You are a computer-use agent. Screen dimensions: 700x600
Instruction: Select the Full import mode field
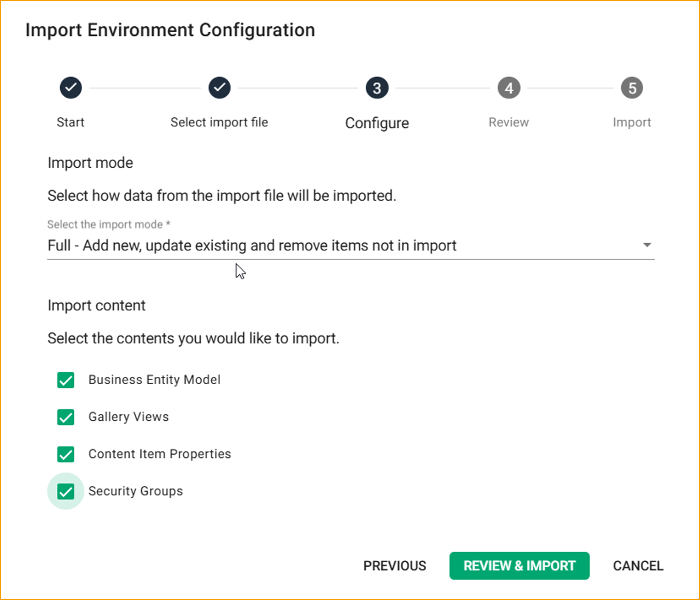(351, 245)
